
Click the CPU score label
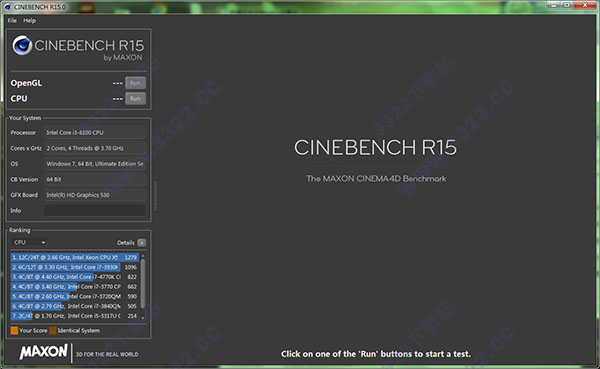tap(19, 99)
